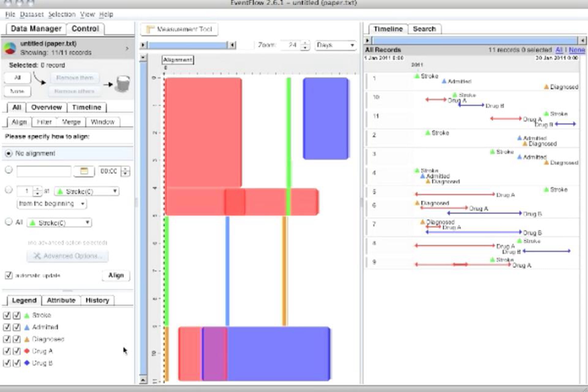Click the overview horizontal range slider
This screenshot has width=588, height=392.
[x=187, y=45]
